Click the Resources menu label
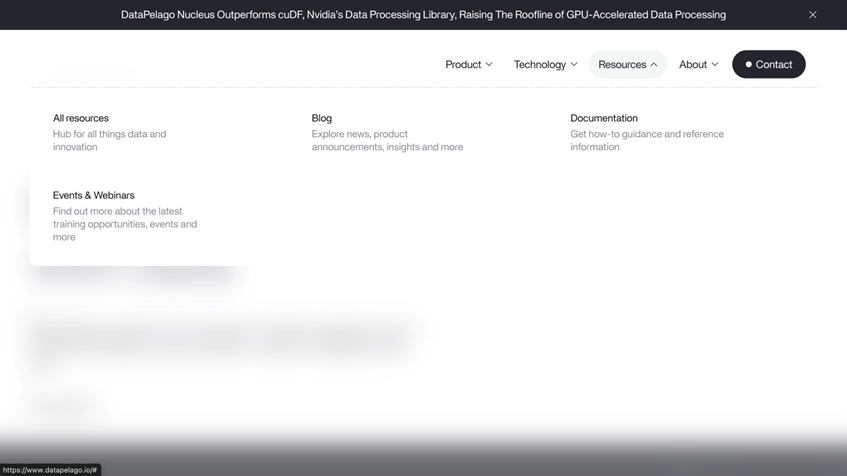 point(622,65)
